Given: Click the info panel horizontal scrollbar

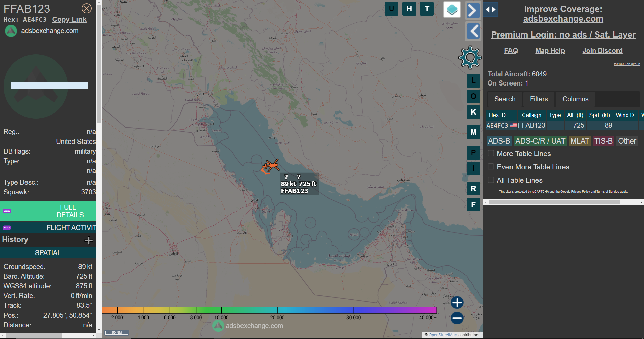Looking at the screenshot, I should pos(34,335).
